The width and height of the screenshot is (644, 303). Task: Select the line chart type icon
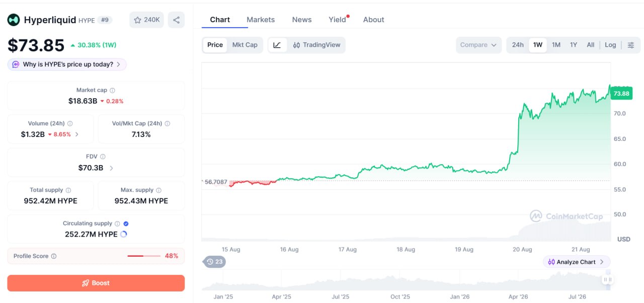[277, 45]
